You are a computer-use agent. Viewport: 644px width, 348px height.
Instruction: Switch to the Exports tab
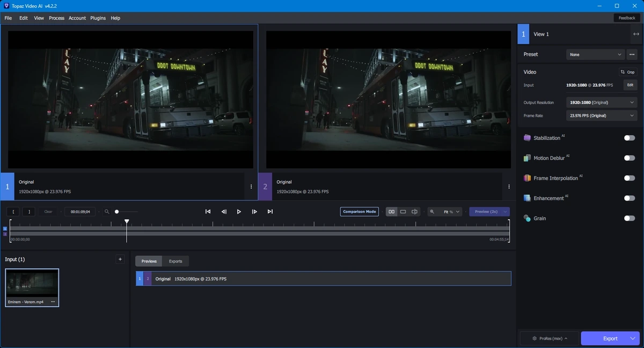coord(175,261)
